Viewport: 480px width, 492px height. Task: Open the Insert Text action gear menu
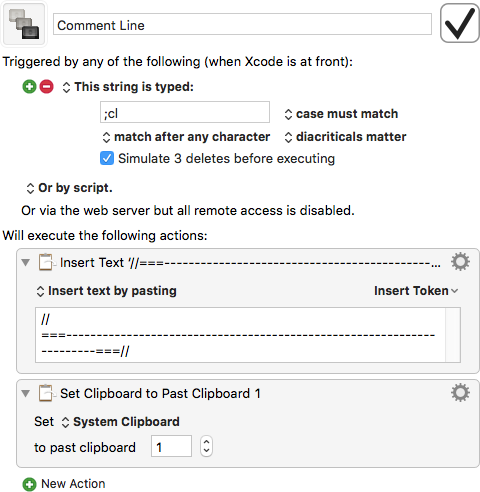[x=460, y=262]
